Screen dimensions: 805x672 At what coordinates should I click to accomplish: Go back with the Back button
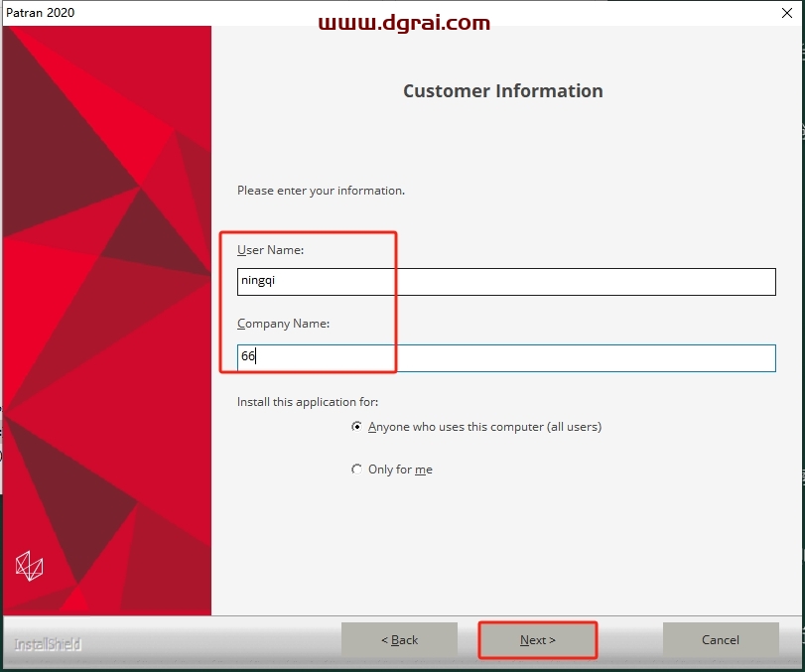(399, 639)
